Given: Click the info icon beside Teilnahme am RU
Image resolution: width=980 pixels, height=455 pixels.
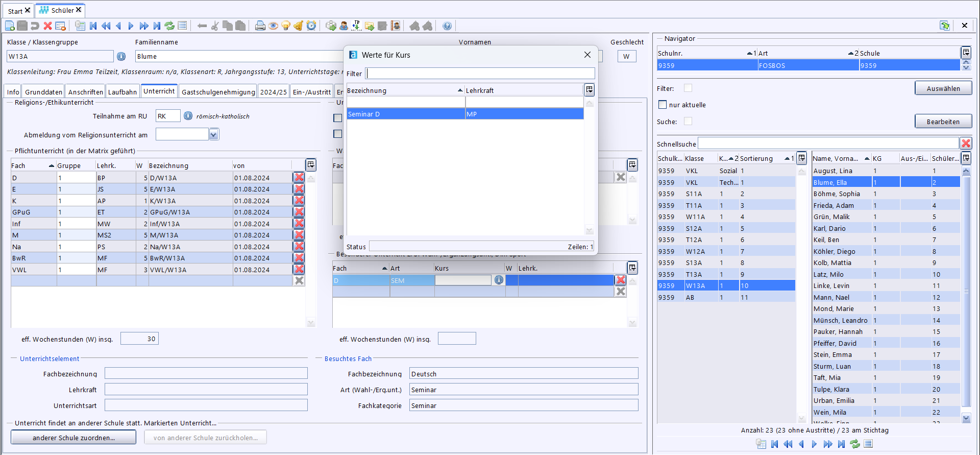Looking at the screenshot, I should coord(188,116).
